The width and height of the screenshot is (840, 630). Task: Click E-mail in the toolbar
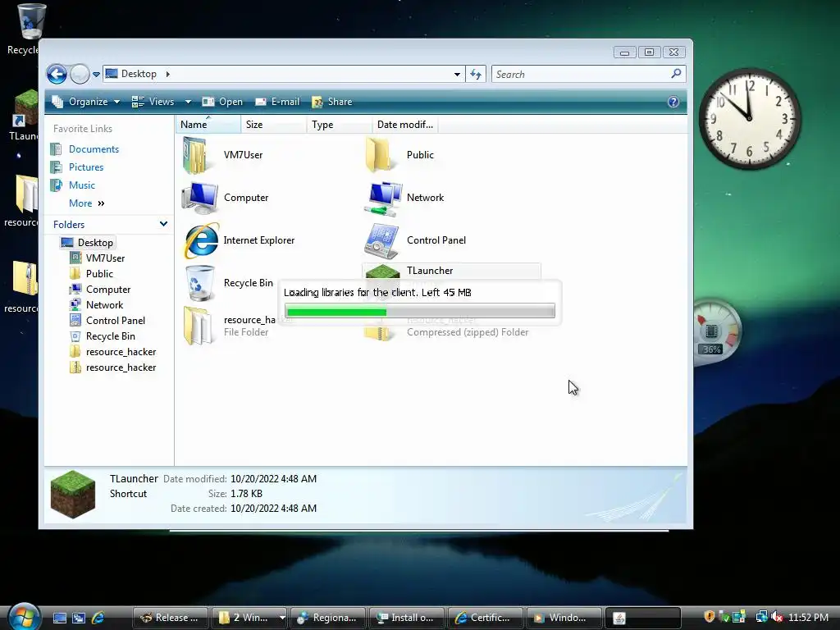(x=277, y=102)
